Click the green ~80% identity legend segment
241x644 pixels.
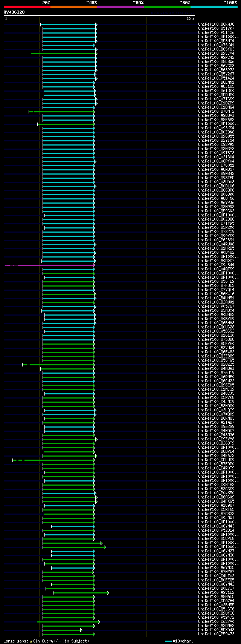[167, 7]
